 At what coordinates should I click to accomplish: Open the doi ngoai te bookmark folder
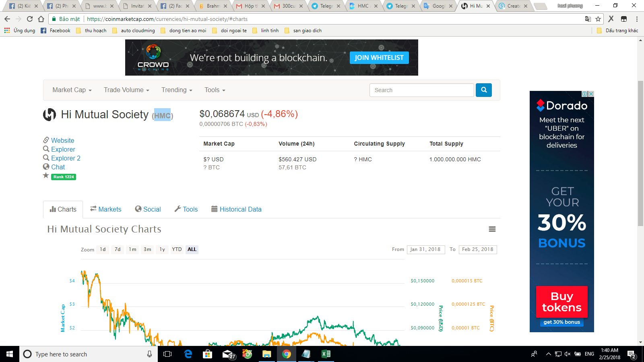pyautogui.click(x=229, y=31)
